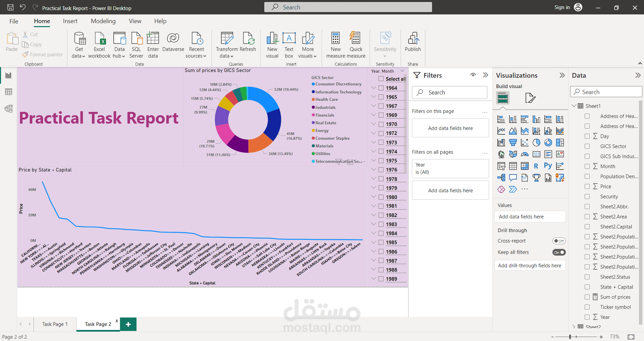This screenshot has height=341, width=644.
Task: Connect to SQL Server from the ribbon
Action: click(136, 45)
